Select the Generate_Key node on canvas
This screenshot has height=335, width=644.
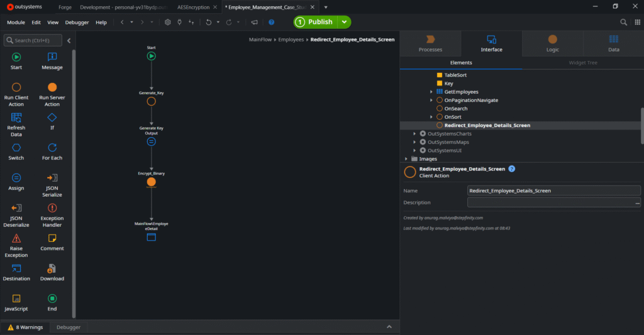[x=151, y=101]
